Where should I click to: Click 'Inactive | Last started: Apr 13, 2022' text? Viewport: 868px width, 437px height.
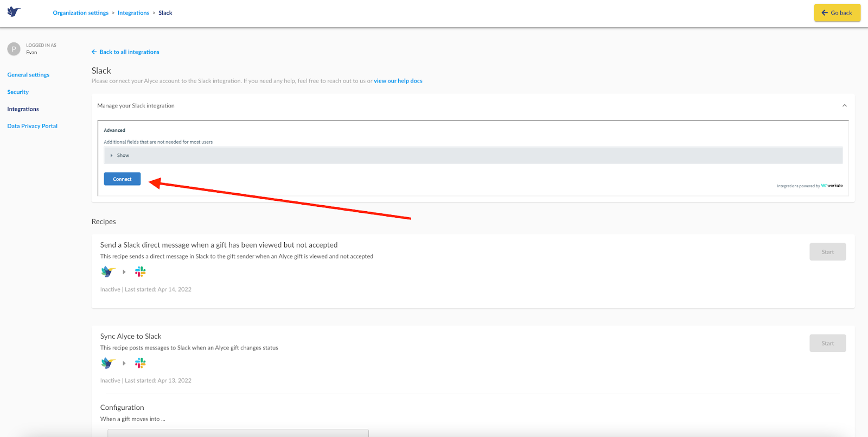point(146,381)
